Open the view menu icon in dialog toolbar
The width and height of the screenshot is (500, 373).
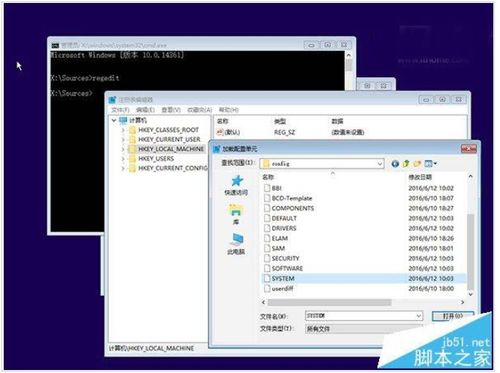coord(430,164)
